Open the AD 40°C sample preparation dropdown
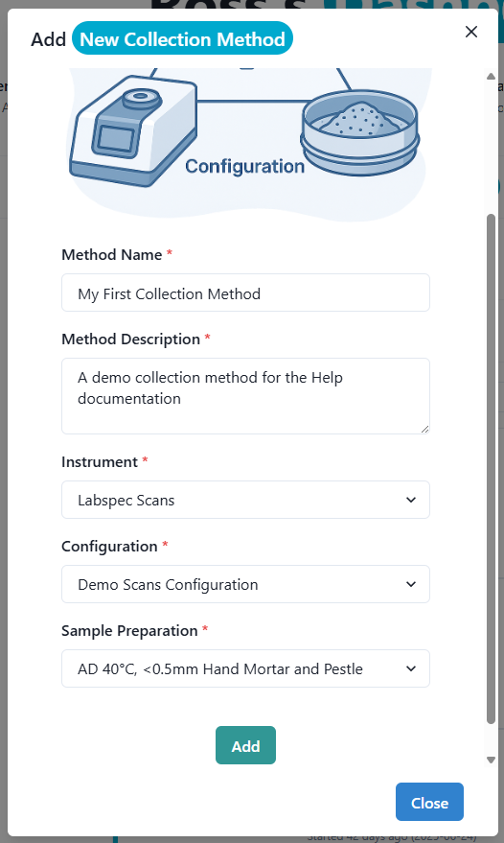504x843 pixels. [245, 668]
